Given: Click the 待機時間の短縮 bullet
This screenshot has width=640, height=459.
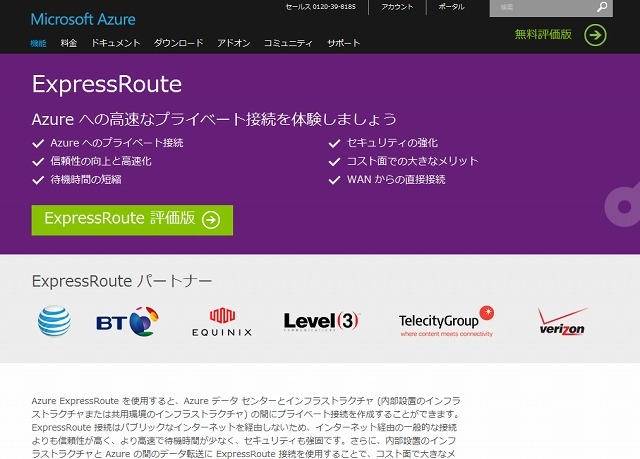Looking at the screenshot, I should (86, 180).
